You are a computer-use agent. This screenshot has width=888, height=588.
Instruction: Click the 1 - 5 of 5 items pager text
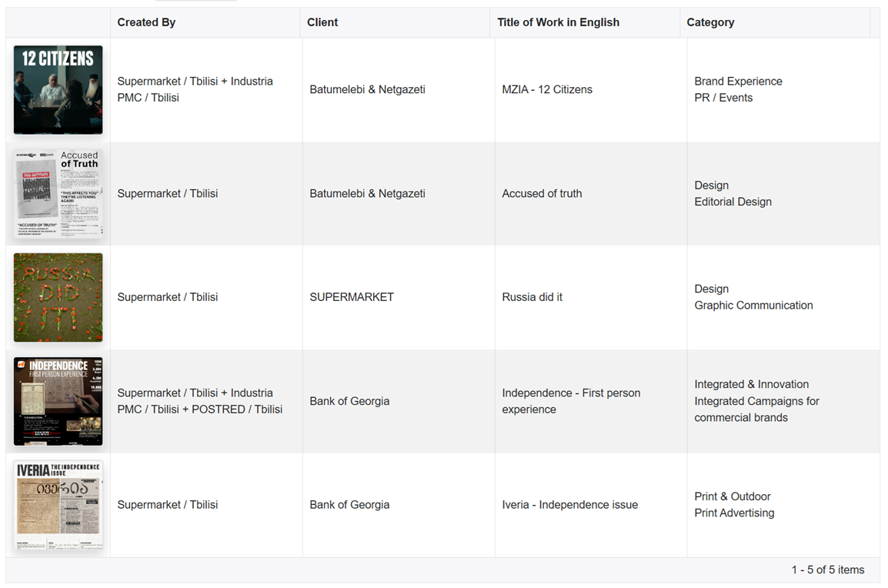click(x=827, y=570)
